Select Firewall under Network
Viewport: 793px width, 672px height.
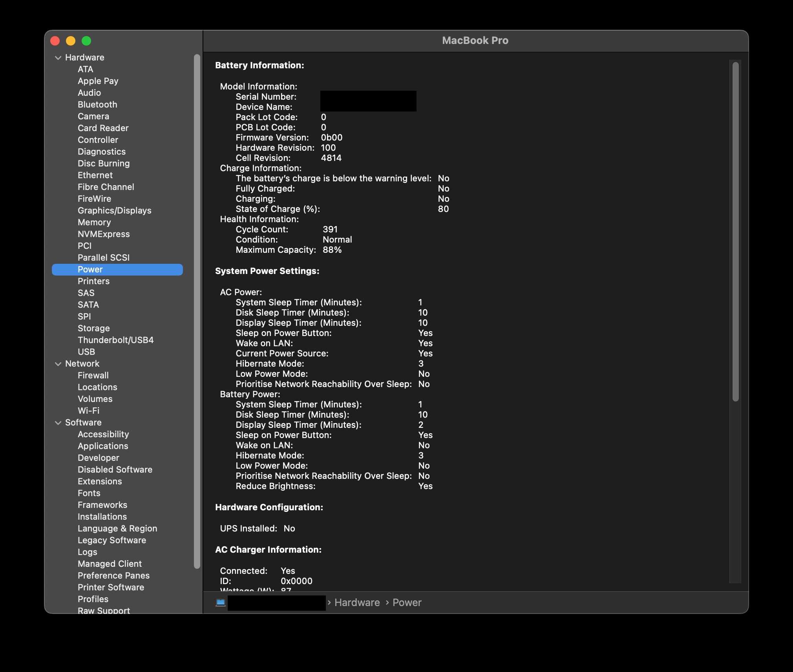93,376
